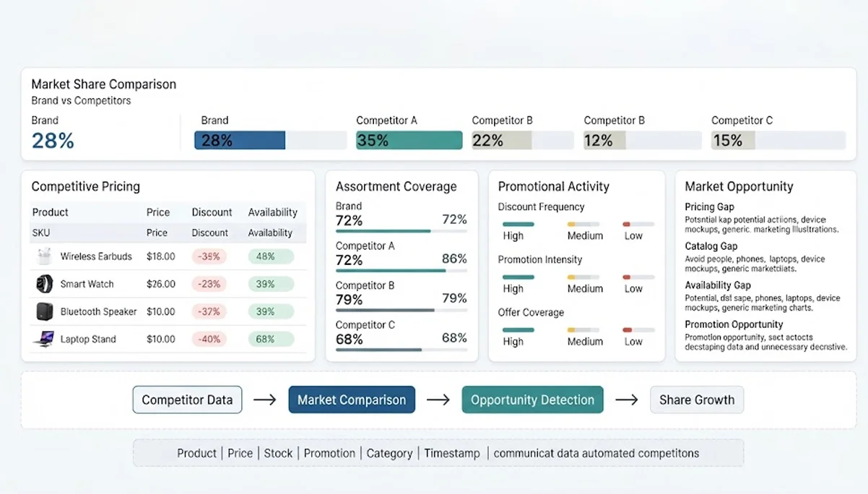Screen dimensions: 868x494
Task: Click the -35% discount badge for Wireless Earbuds
Action: point(209,256)
